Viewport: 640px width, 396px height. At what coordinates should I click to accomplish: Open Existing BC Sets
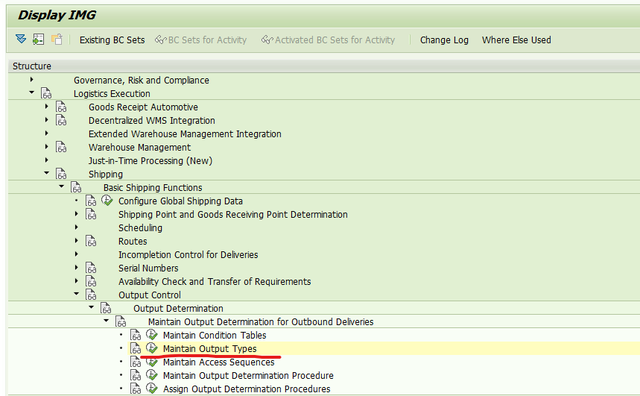coord(112,40)
